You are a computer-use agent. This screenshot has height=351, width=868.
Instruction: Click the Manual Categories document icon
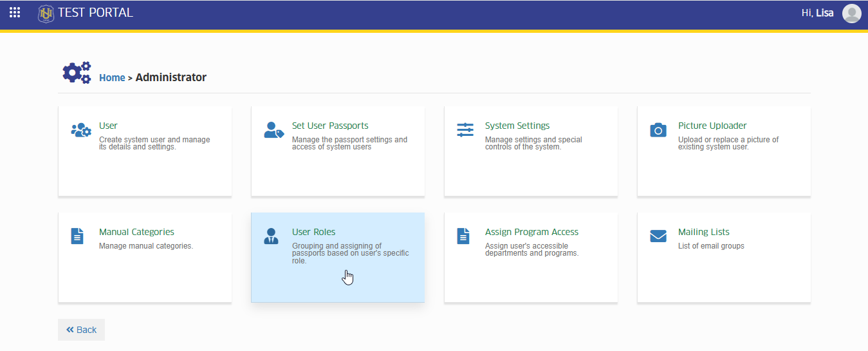[77, 236]
